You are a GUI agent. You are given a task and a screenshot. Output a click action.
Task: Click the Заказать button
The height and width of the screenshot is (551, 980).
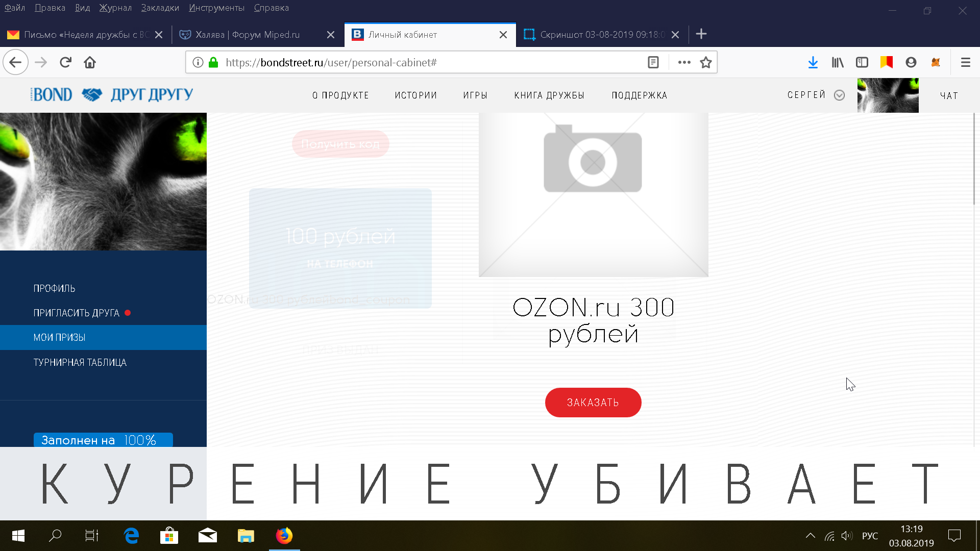pos(593,403)
